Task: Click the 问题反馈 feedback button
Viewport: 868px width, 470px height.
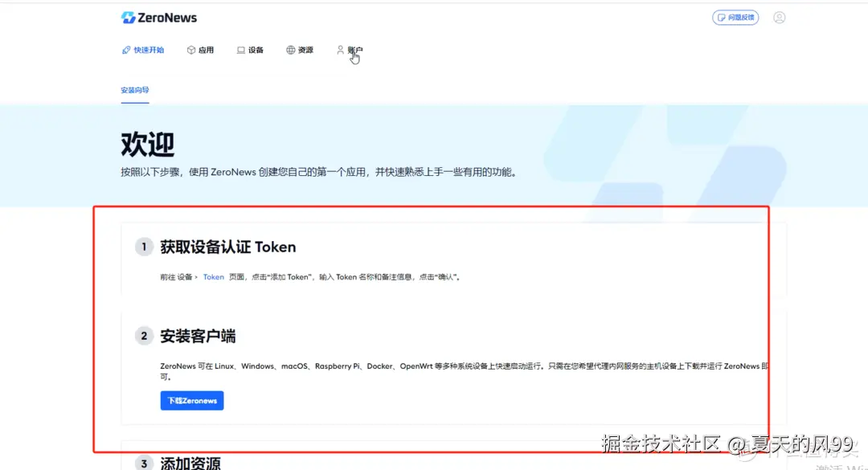Action: tap(735, 17)
